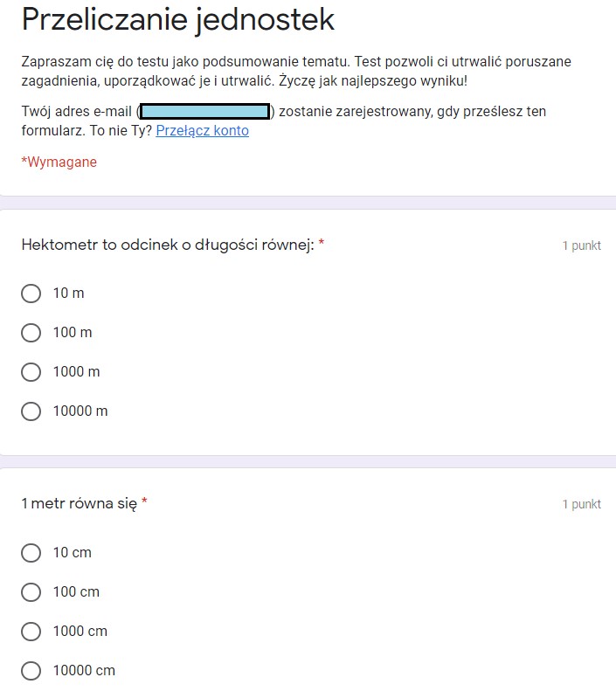Screen dimensions: 616x691
Task: Click the redacted e-mail address box
Action: tap(204, 112)
